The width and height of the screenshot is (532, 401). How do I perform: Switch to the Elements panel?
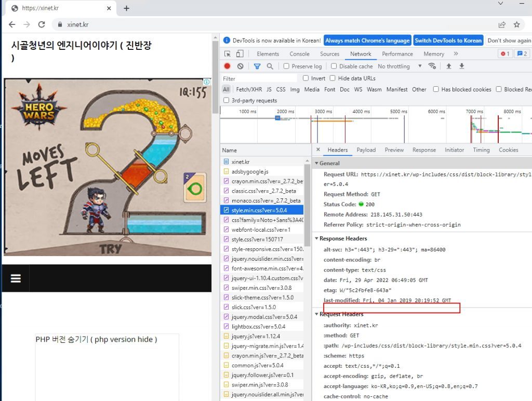(x=268, y=54)
